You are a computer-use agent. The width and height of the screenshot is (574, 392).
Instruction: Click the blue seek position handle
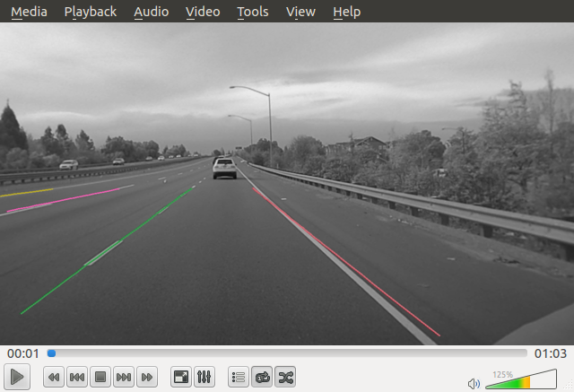coord(52,353)
